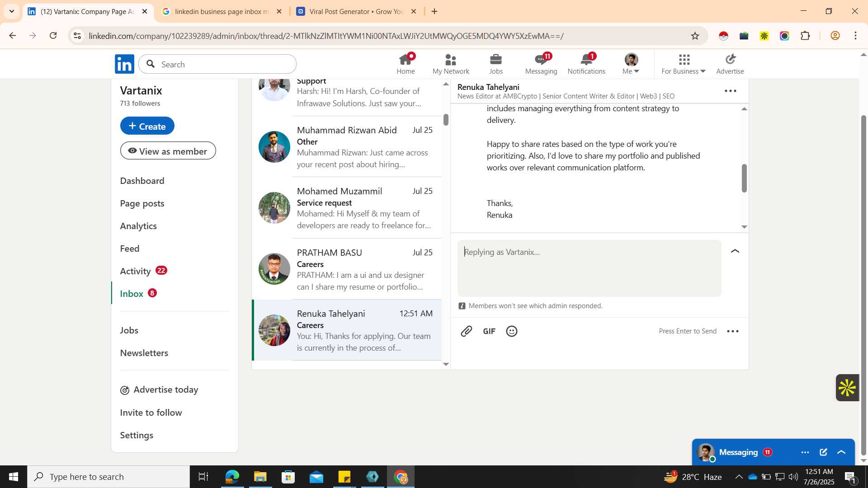Click the LinkedIn search field
Viewport: 868px width, 488px height.
coord(217,64)
